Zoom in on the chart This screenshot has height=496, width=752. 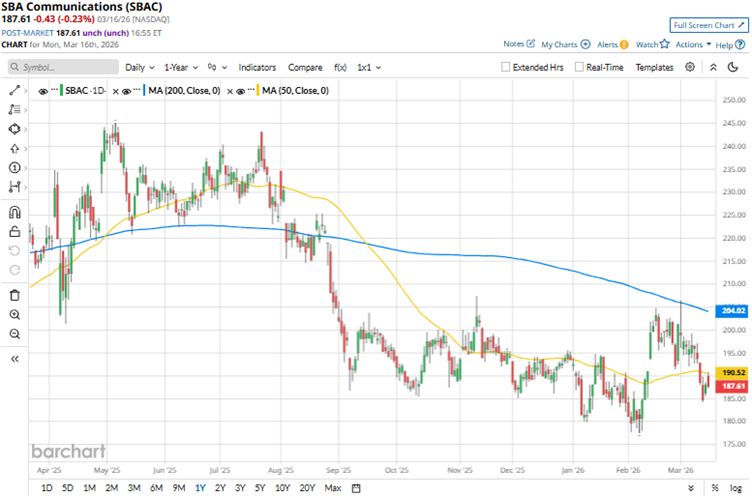coord(14,314)
